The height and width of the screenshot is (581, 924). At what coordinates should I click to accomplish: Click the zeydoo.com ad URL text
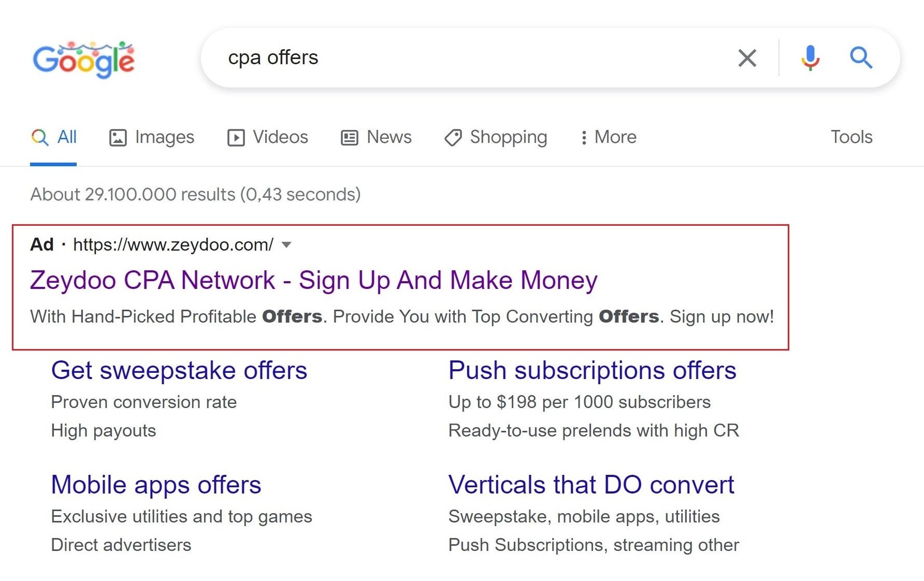coord(173,244)
